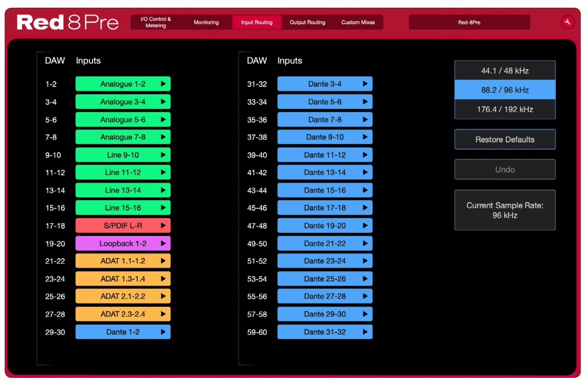This screenshot has width=588, height=387.
Task: Open the Dante 15-16 input dropdown
Action: click(x=325, y=190)
